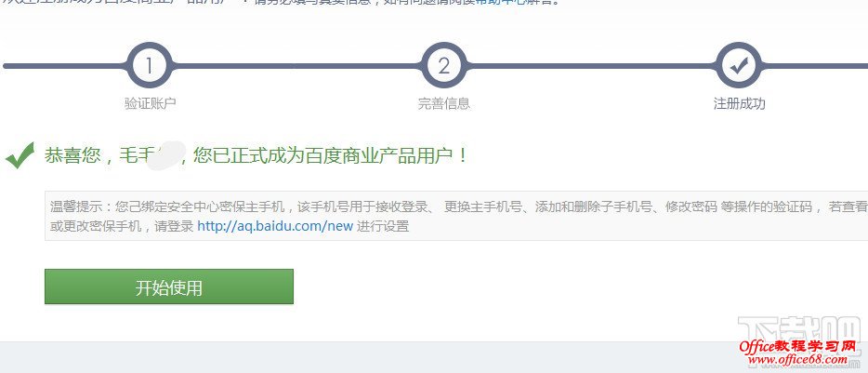This screenshot has width=868, height=373.
Task: Select the 验证账户 step label
Action: tap(150, 103)
